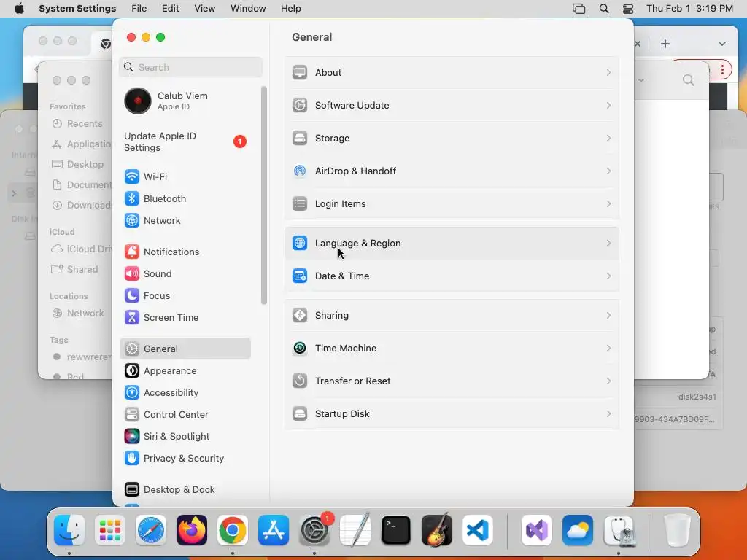Viewport: 747px width, 560px height.
Task: Click the new tab plus button in Chrome
Action: pyautogui.click(x=665, y=44)
